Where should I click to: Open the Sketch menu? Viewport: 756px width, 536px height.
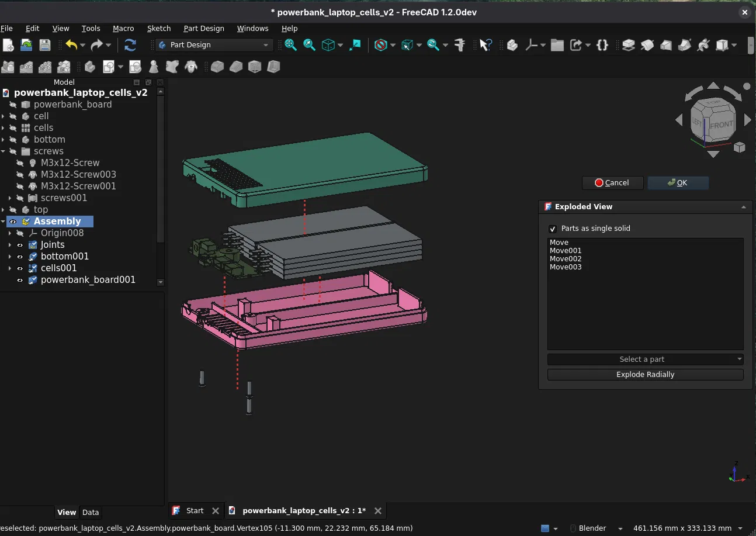pyautogui.click(x=158, y=28)
